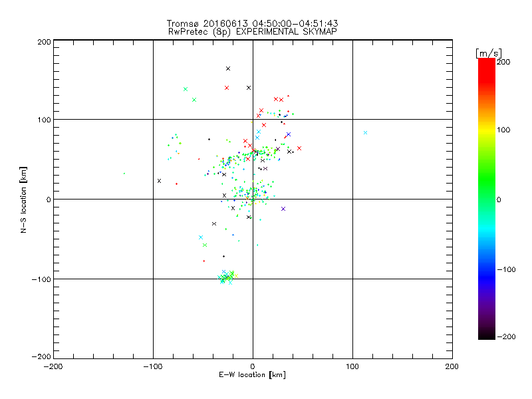This screenshot has width=532, height=399.
Task: Select the isolated cyan X marker far east
Action: coord(365,132)
